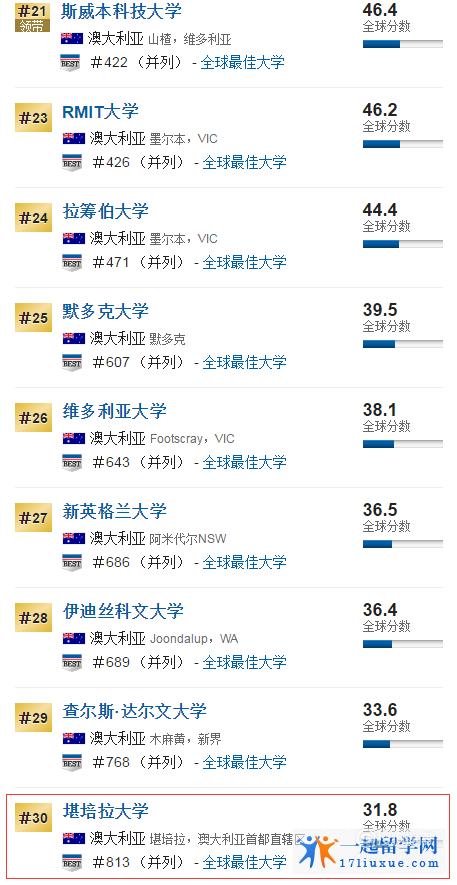Click the BEST badge icon beside #607
Screen dimensions: 457x885
72,362
